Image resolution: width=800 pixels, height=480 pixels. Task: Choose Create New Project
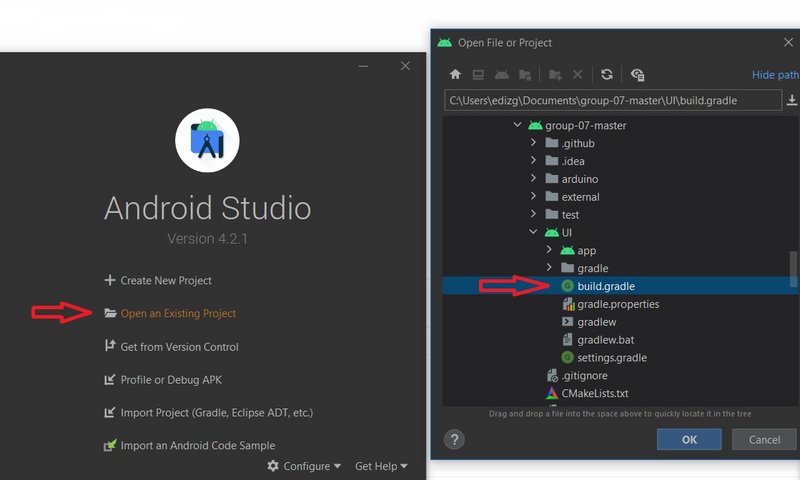[x=159, y=280]
